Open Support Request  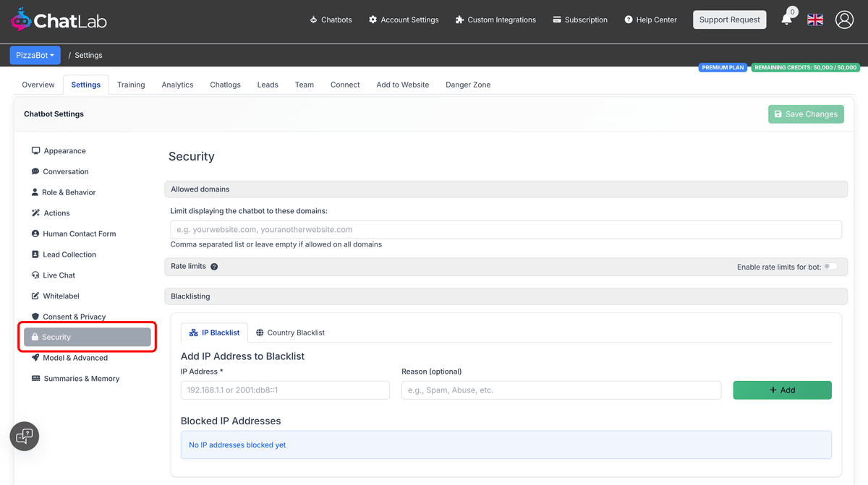729,20
